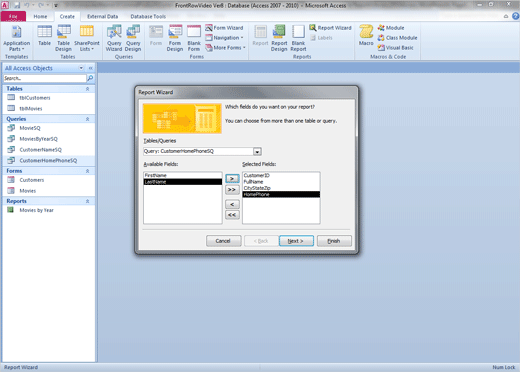Click Next in Report Wizard
The image size is (520, 372).
(x=296, y=241)
